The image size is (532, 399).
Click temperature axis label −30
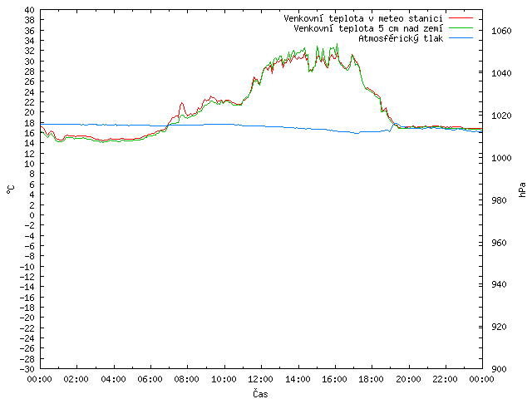point(27,369)
